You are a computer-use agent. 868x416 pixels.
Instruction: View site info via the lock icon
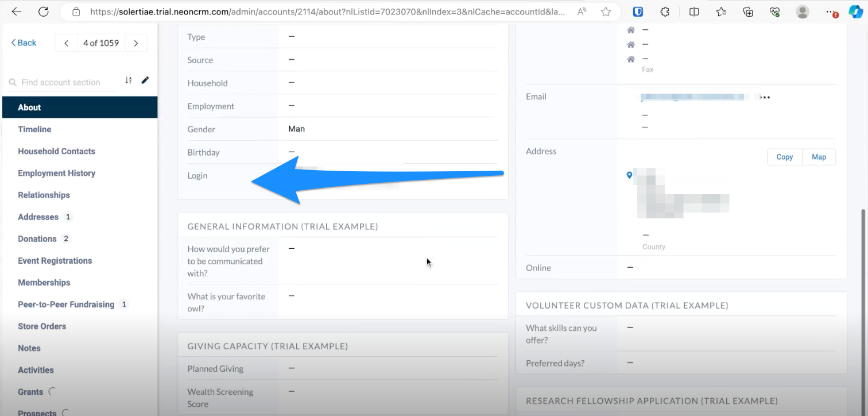click(x=76, y=11)
